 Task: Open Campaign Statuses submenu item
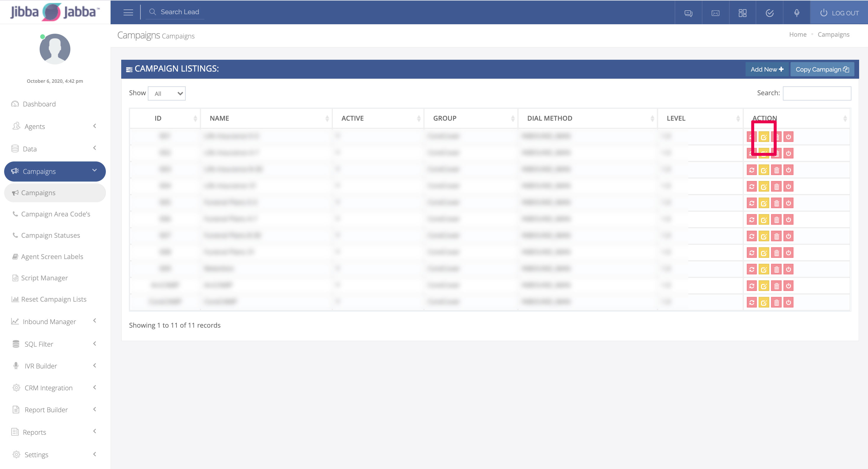tap(51, 235)
